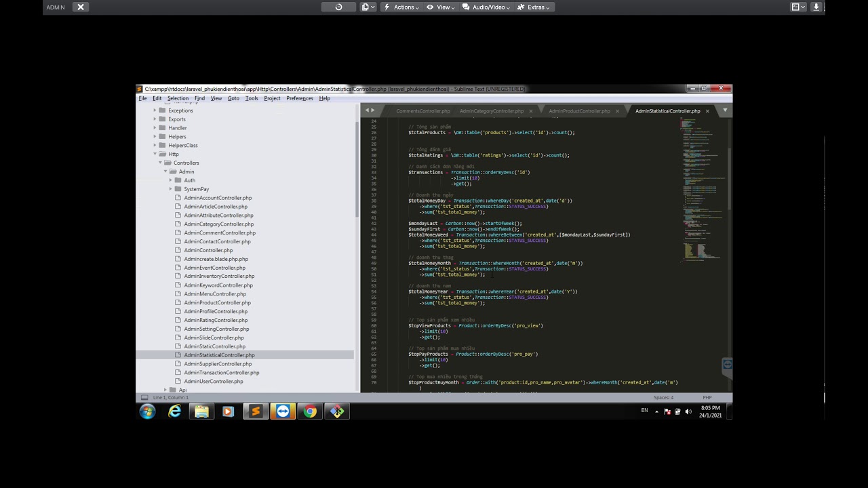Viewport: 868px width, 488px height.
Task: Open AdminSlideController.php in sidebar
Action: coord(214,338)
